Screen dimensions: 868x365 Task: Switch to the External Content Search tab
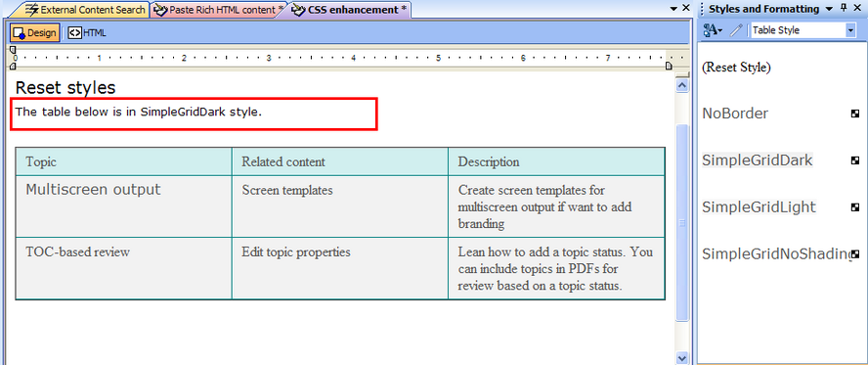click(84, 10)
